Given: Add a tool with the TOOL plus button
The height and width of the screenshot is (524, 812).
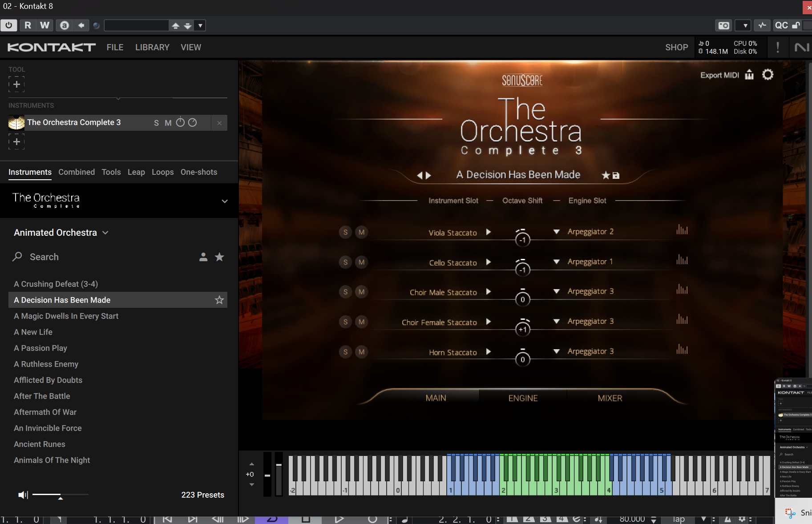Looking at the screenshot, I should pos(16,84).
